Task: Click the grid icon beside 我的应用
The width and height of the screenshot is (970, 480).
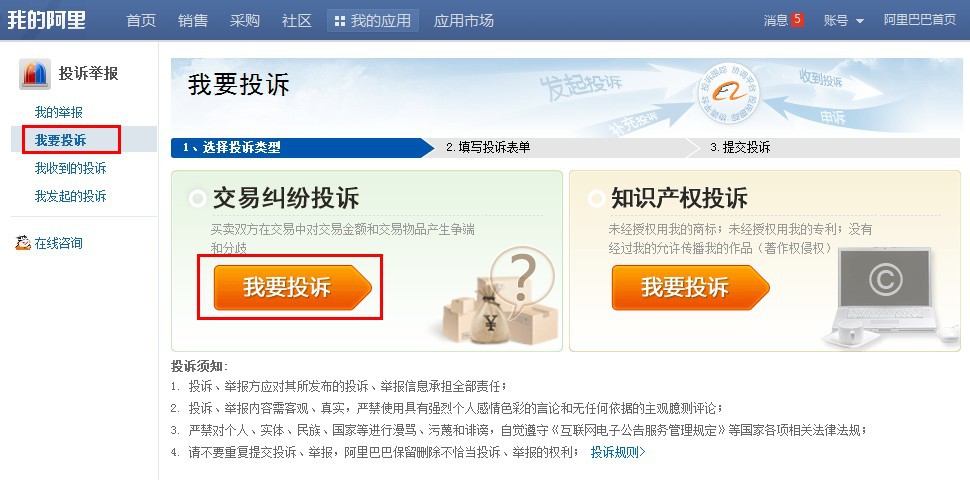Action: pos(340,21)
